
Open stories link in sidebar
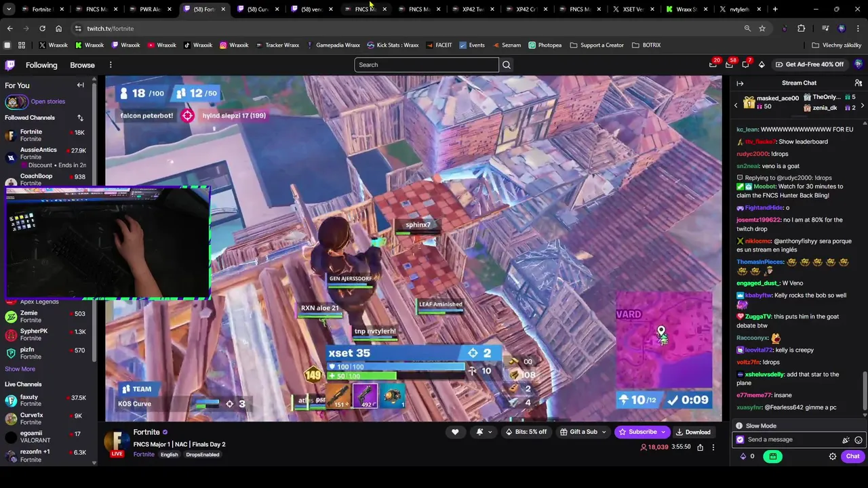pos(47,102)
